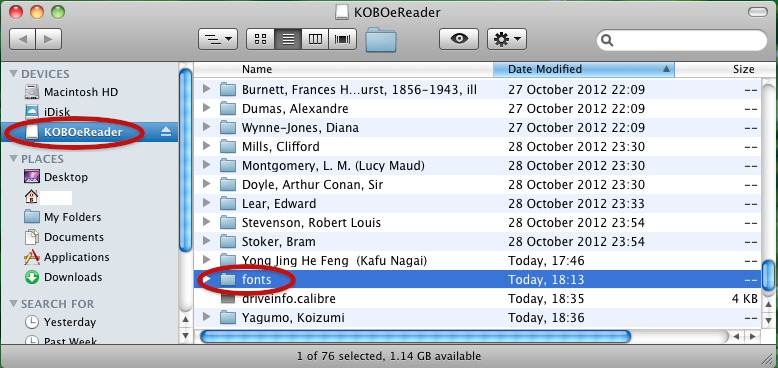
Task: Open the Action gear menu
Action: [x=507, y=39]
